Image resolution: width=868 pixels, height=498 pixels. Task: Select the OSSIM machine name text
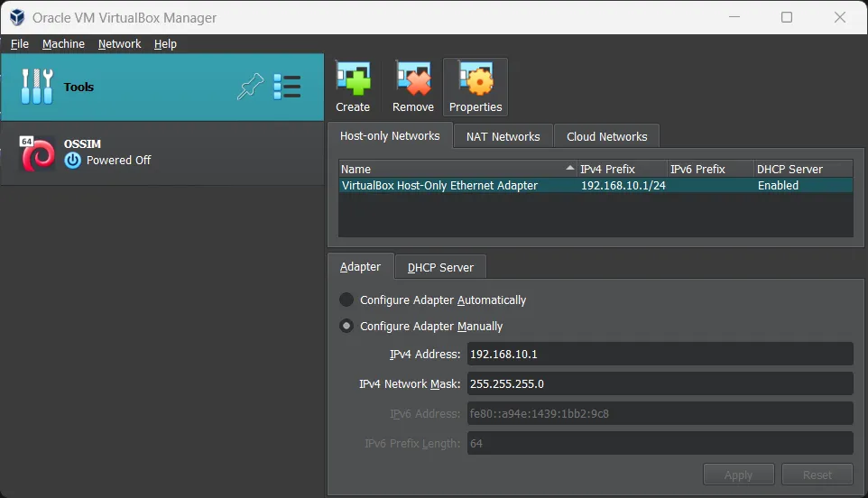82,143
